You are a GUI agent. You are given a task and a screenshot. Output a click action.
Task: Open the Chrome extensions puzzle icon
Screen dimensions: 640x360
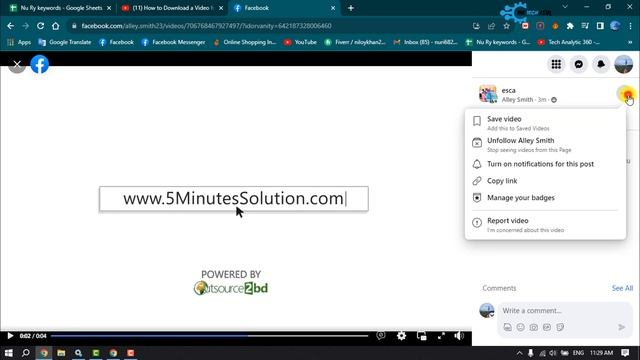(570, 26)
